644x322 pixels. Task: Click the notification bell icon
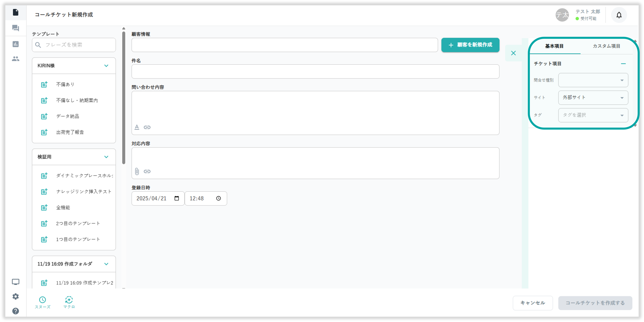click(x=619, y=15)
